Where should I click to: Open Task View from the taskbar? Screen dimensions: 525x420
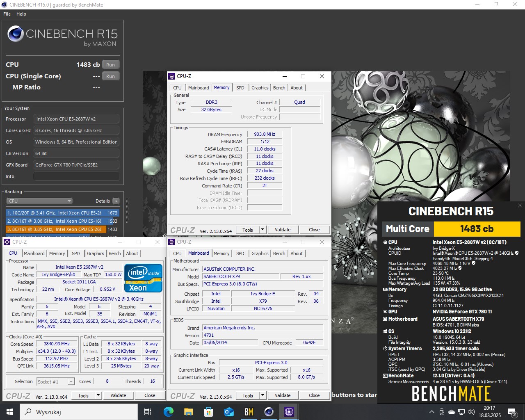click(148, 412)
